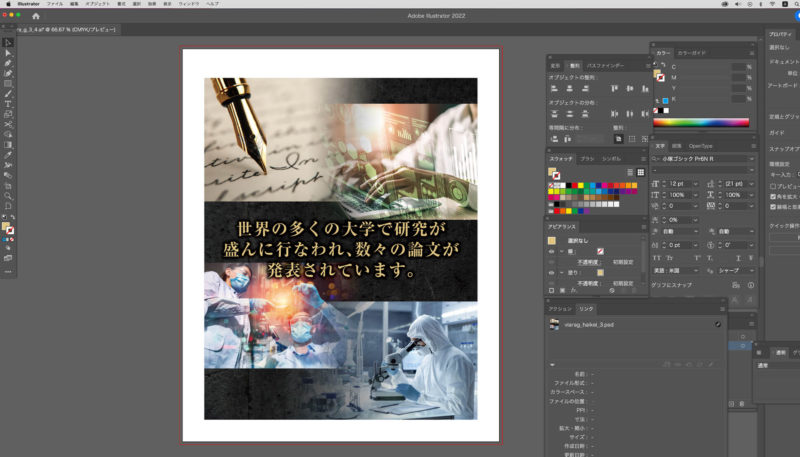Viewport: 800px width, 457px height.
Task: Click horizontal distribute left icon
Action: coord(615,114)
